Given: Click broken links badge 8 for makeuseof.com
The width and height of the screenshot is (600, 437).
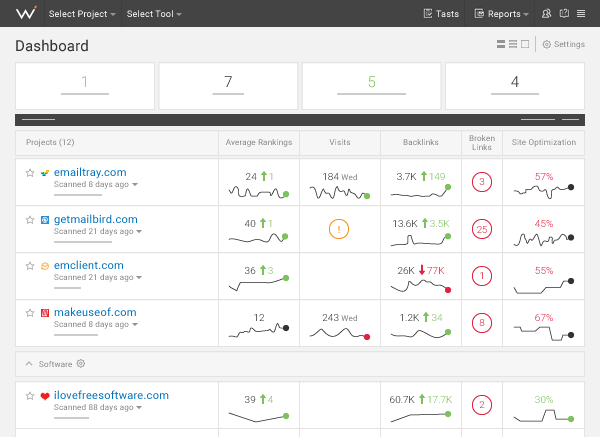Looking at the screenshot, I should pos(482,323).
